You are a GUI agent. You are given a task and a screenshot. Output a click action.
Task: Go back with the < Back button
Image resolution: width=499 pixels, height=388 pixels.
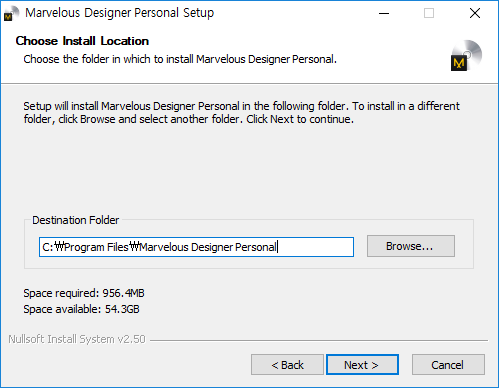click(x=287, y=365)
